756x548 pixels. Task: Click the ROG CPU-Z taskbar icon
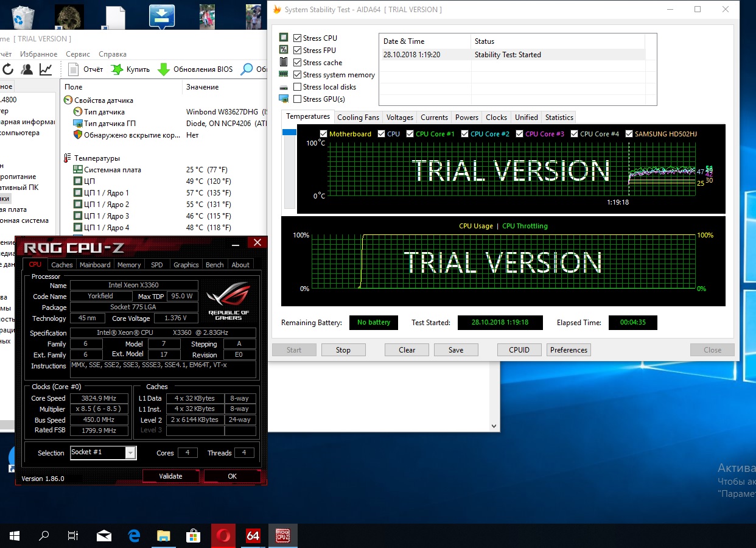pos(282,536)
